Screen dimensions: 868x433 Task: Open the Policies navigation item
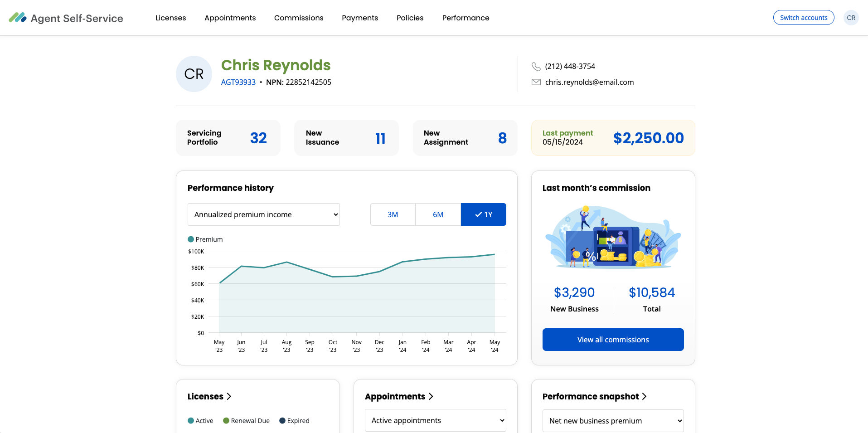click(410, 18)
